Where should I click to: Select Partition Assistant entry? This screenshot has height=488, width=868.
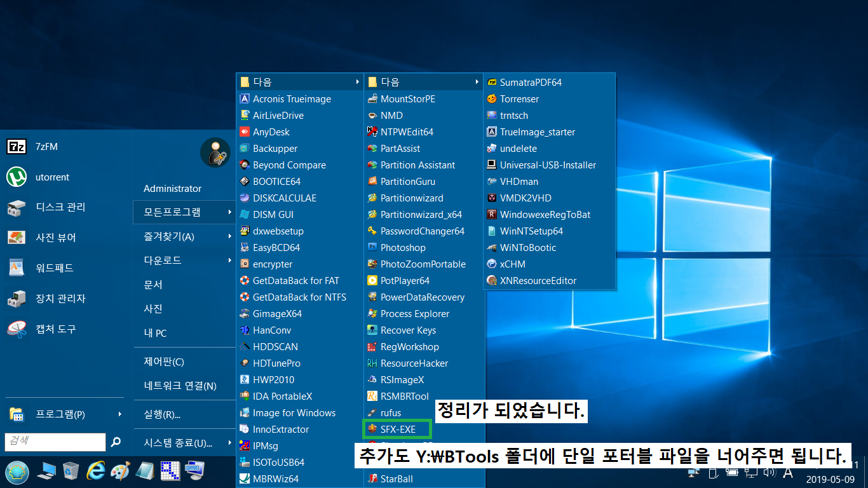(424, 165)
